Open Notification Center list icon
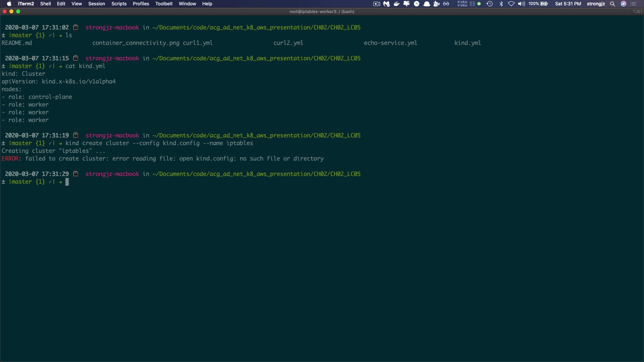The image size is (644, 362). tap(634, 4)
